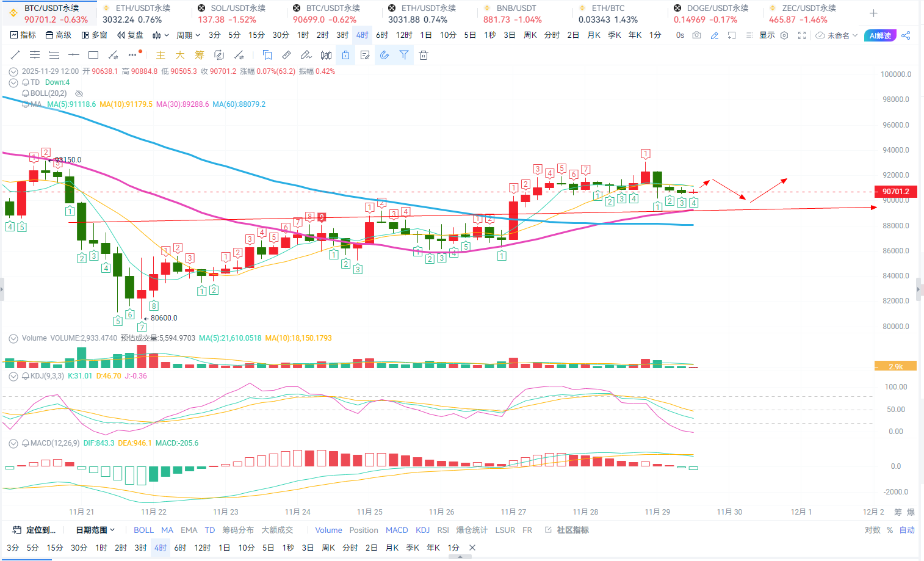Toggle the RSI indicator in bottom bar
This screenshot has width=924, height=561.
[x=443, y=530]
